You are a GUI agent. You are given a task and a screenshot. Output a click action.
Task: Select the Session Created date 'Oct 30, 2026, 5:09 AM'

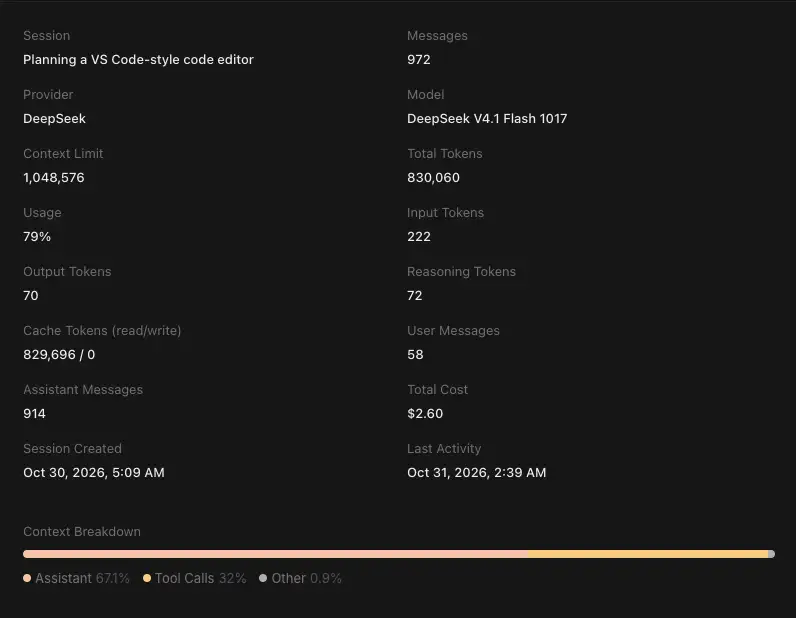(94, 472)
